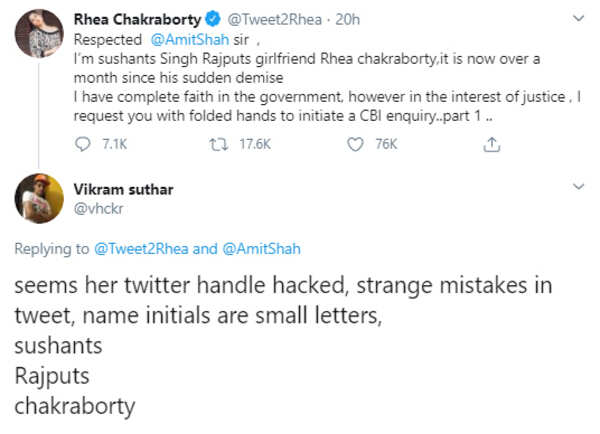Click the 76K likes count
This screenshot has width=600, height=434.
[x=385, y=144]
